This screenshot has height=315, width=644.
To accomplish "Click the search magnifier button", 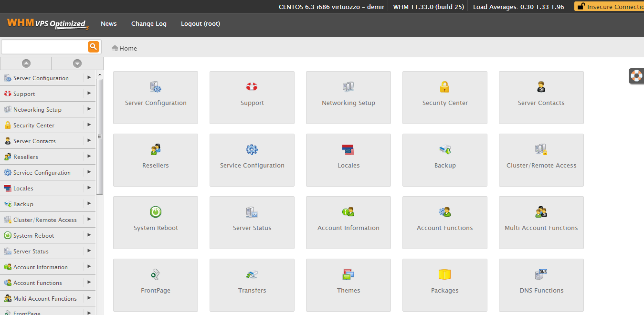I will pos(93,46).
